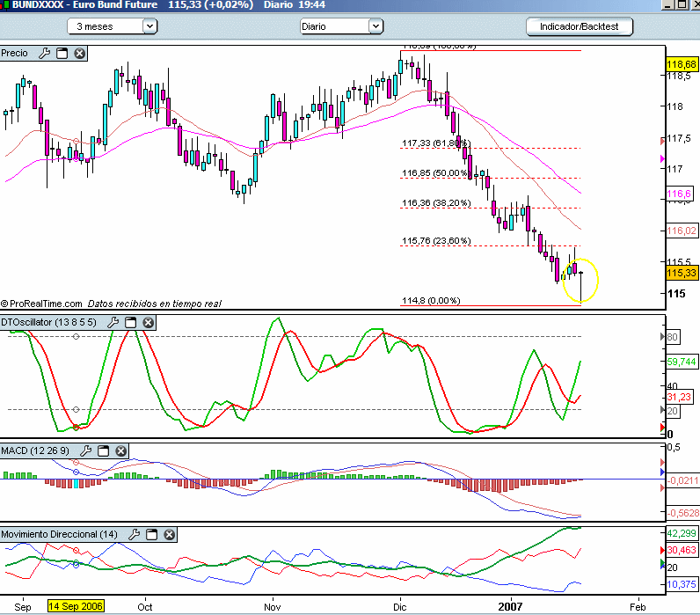Close the Precio price panel
700x615 pixels.
pyautogui.click(x=79, y=54)
